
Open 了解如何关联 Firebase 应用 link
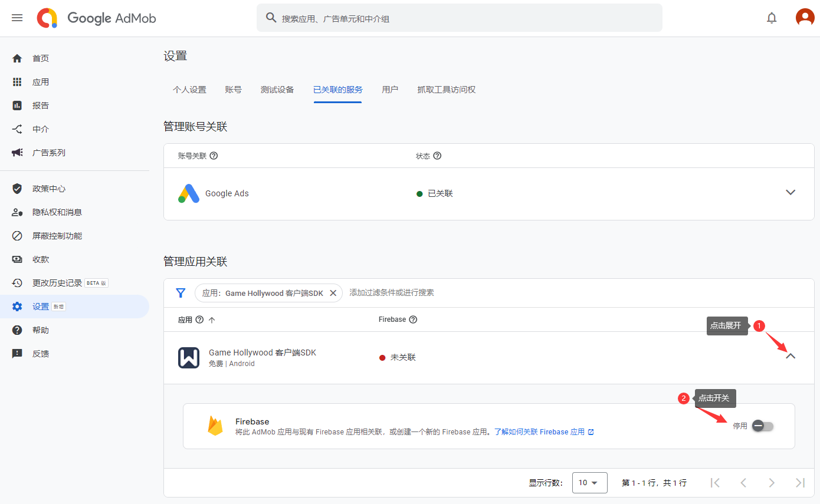pyautogui.click(x=544, y=432)
